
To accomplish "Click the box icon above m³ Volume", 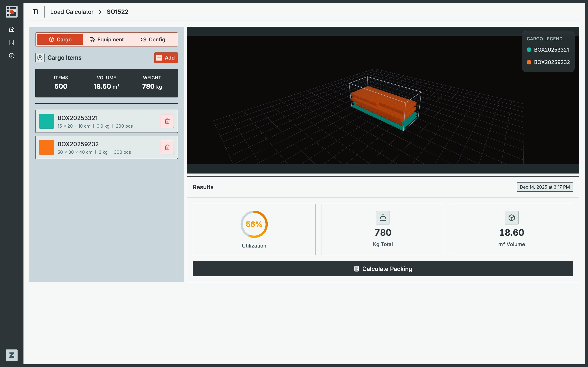I will [x=511, y=218].
